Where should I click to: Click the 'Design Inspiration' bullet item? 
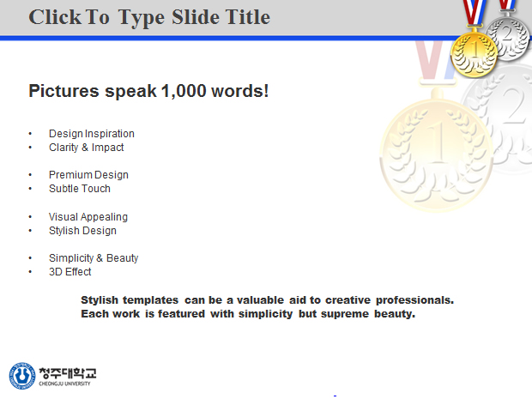[x=92, y=134]
